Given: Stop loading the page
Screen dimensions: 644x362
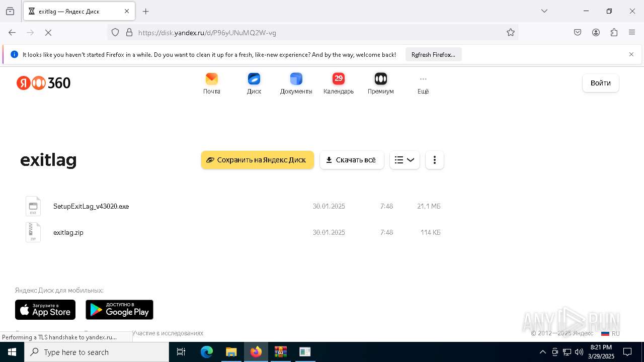Looking at the screenshot, I should click(x=48, y=33).
